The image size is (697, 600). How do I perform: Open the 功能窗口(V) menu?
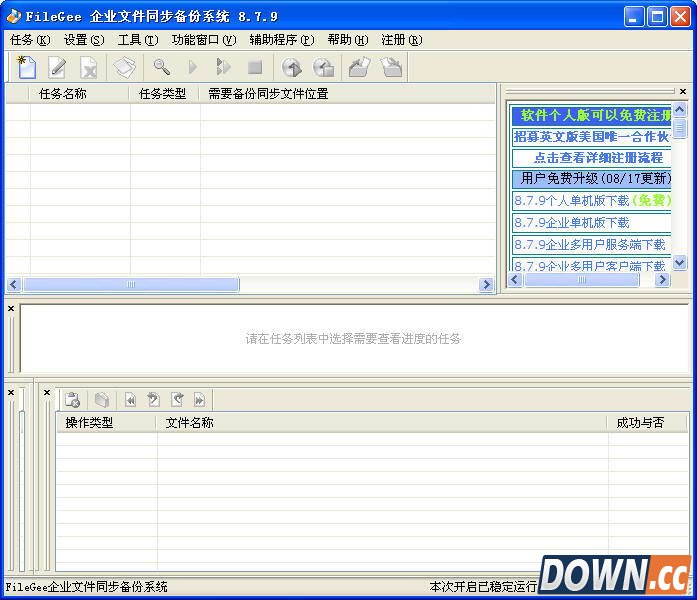tap(204, 40)
